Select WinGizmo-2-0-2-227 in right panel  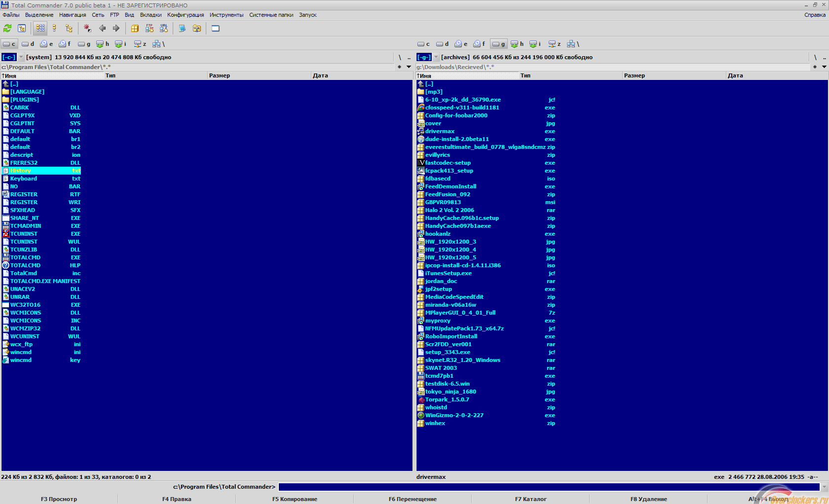(x=486, y=415)
